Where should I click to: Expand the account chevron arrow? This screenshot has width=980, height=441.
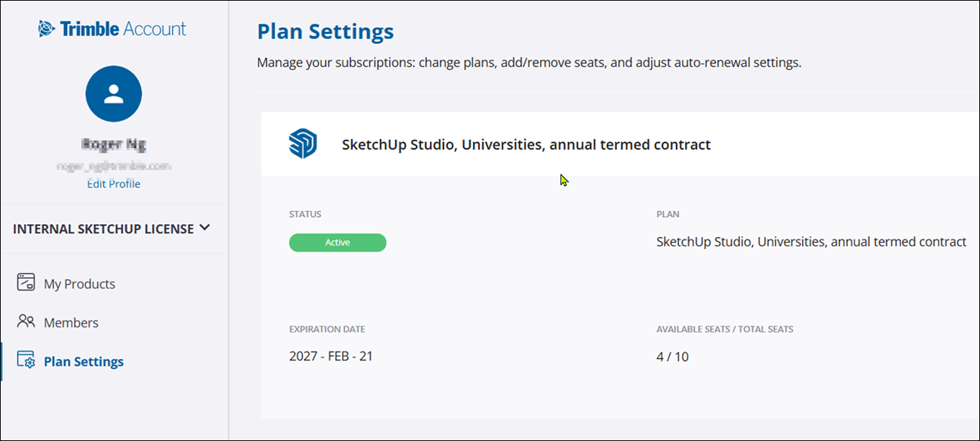204,228
